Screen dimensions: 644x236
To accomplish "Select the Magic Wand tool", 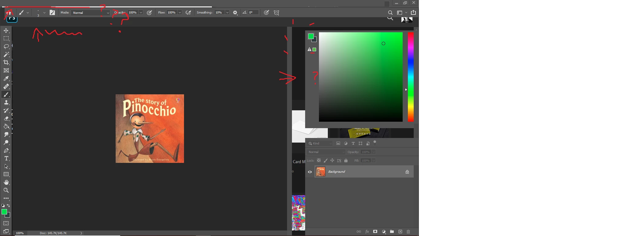I will (x=6, y=54).
